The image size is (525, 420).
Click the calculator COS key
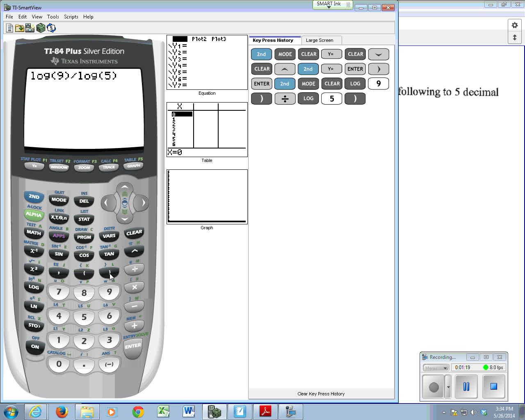coord(84,255)
